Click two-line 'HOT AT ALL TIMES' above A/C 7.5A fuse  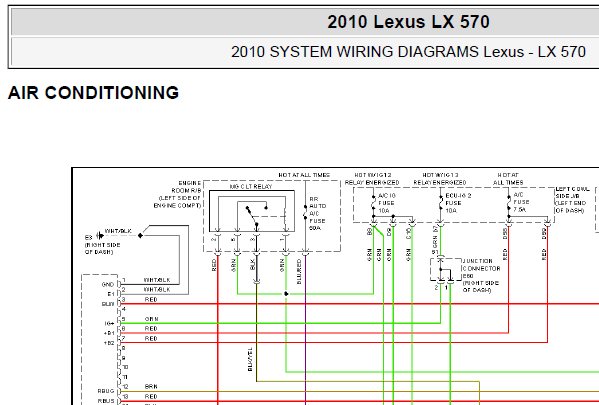click(508, 179)
